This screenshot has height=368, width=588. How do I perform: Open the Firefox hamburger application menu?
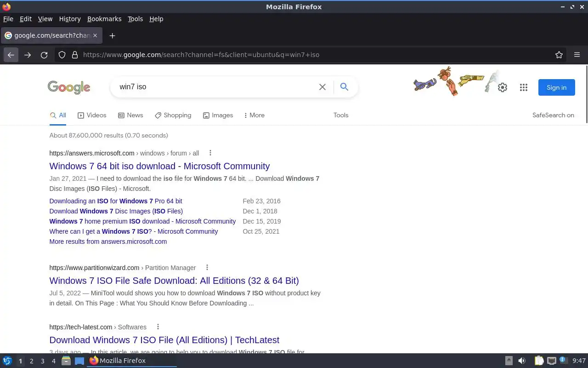[x=577, y=55]
